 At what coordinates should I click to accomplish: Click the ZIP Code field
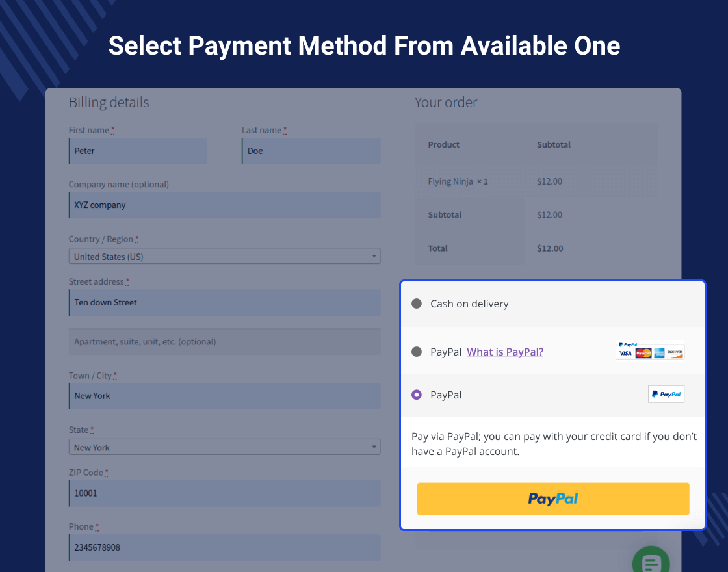224,493
